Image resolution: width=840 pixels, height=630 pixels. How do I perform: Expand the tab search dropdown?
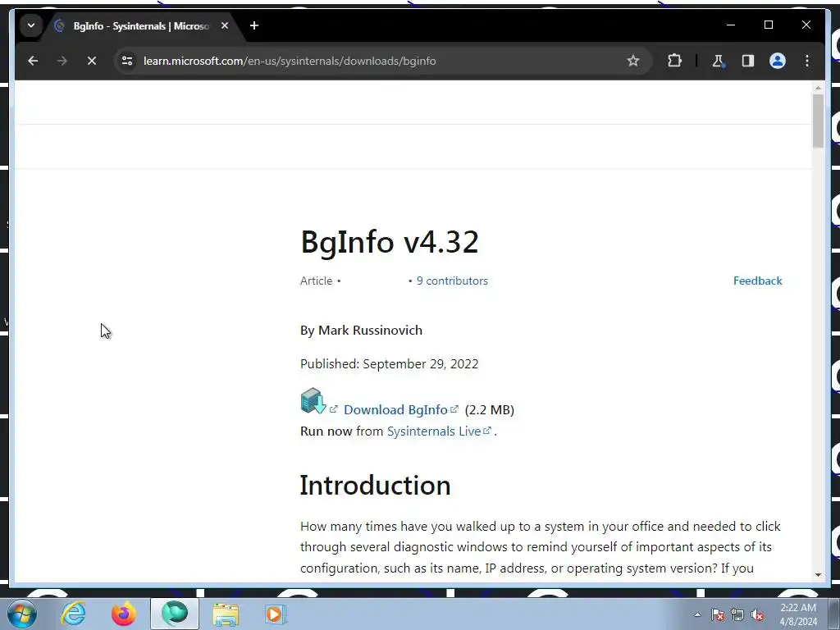point(31,25)
